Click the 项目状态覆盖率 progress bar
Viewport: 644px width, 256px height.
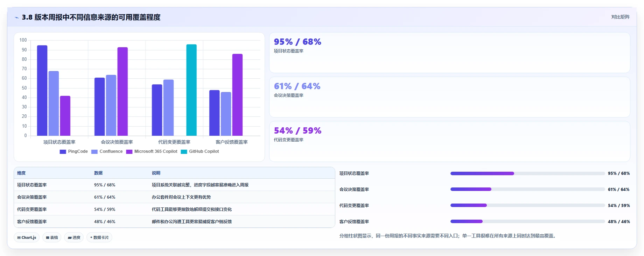pos(527,173)
